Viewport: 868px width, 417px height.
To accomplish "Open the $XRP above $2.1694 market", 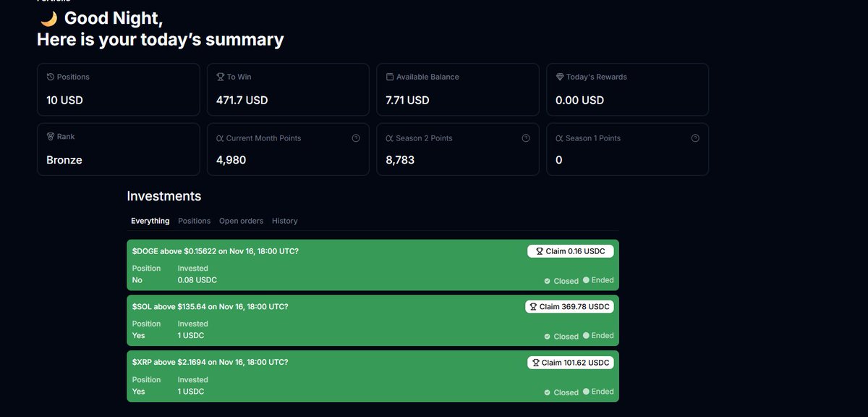I will (x=210, y=362).
